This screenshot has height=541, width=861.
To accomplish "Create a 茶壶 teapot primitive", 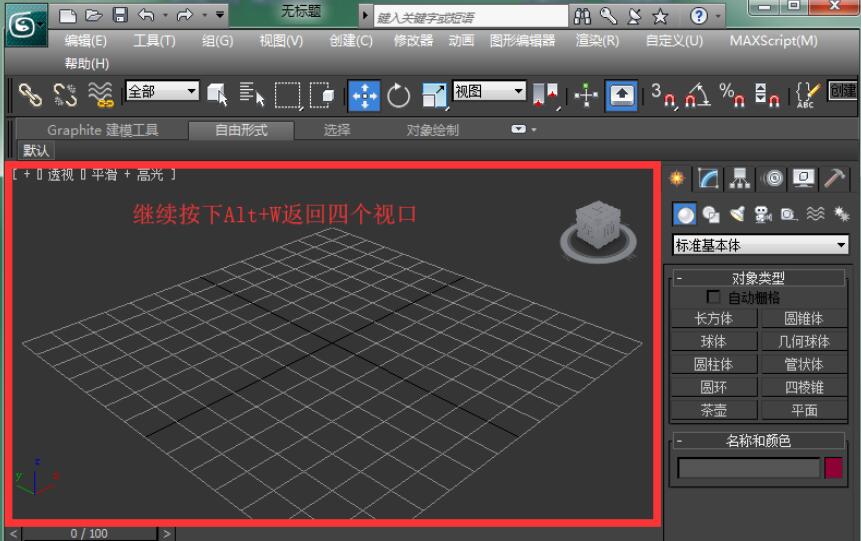I will pos(714,410).
